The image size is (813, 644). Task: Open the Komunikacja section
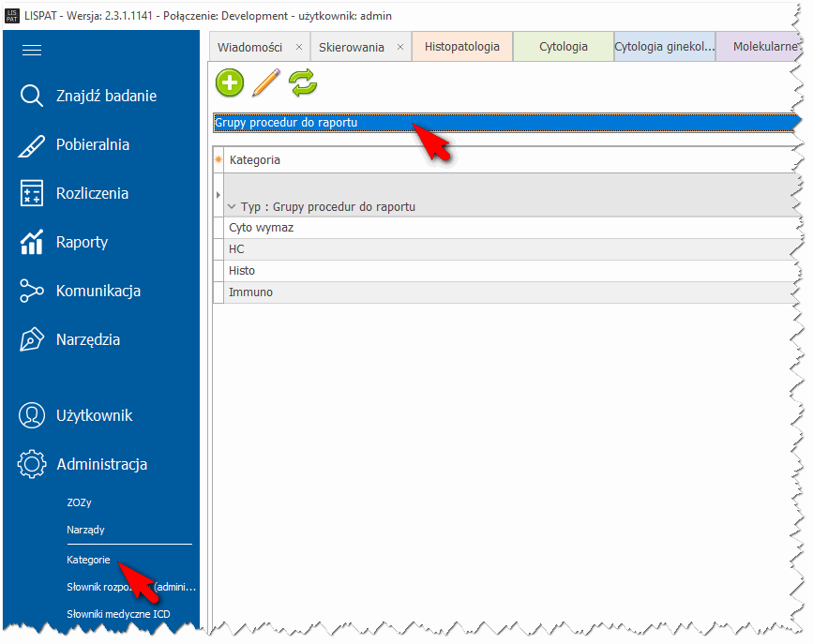98,291
